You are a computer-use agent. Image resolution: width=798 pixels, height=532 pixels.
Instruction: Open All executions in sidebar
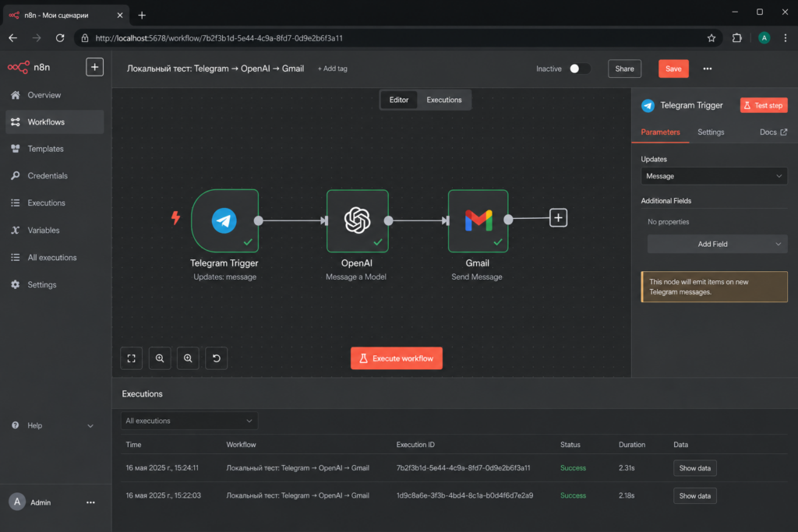click(55, 257)
